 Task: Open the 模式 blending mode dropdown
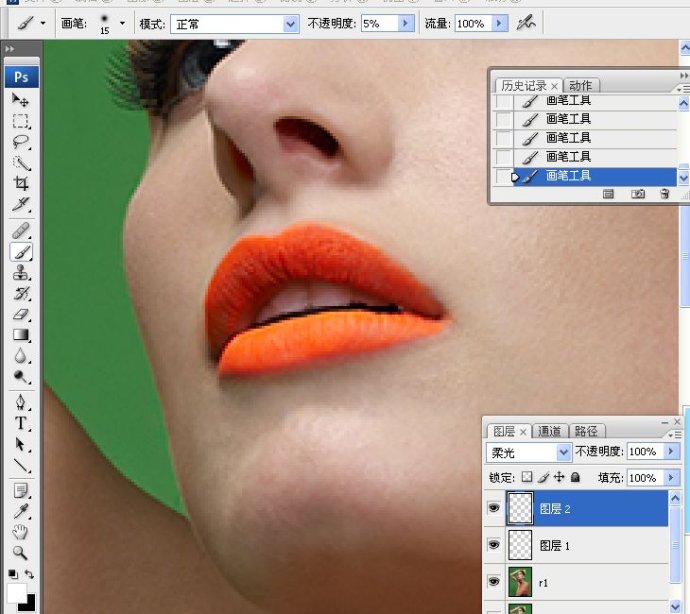(290, 24)
